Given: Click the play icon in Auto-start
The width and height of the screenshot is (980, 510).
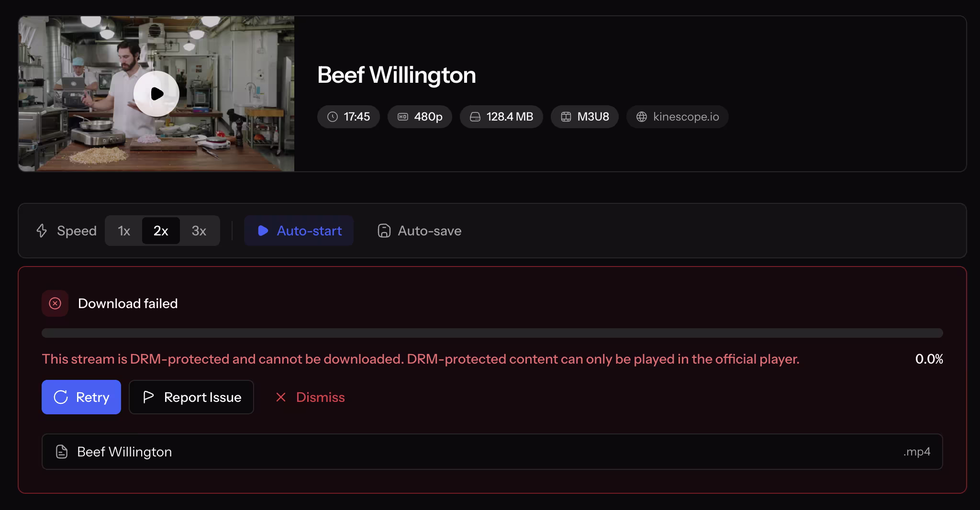Looking at the screenshot, I should pos(263,231).
